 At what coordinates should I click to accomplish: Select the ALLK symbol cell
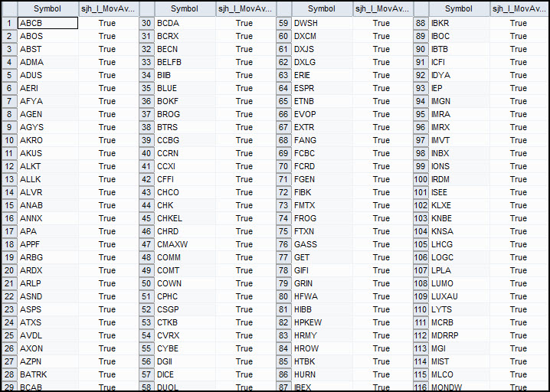coord(47,179)
